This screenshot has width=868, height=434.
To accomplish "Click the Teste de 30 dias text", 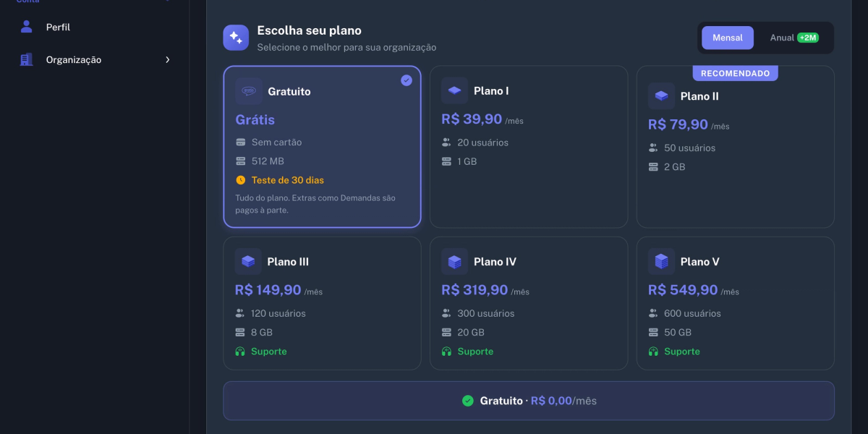I will click(288, 180).
